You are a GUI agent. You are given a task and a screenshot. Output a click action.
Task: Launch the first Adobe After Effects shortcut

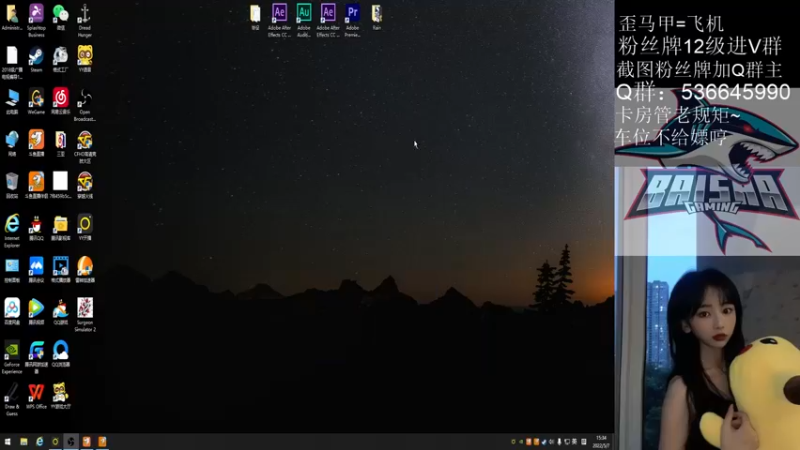pyautogui.click(x=279, y=20)
